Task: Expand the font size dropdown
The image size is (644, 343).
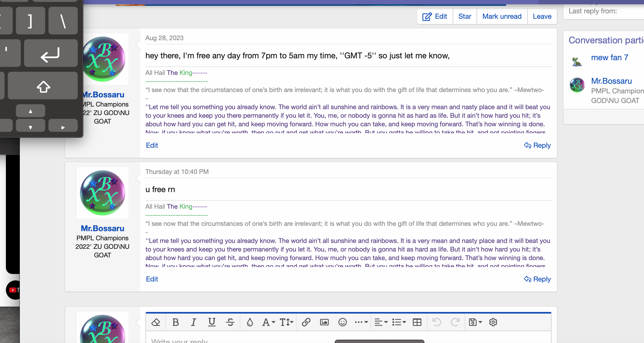Action: click(x=286, y=322)
